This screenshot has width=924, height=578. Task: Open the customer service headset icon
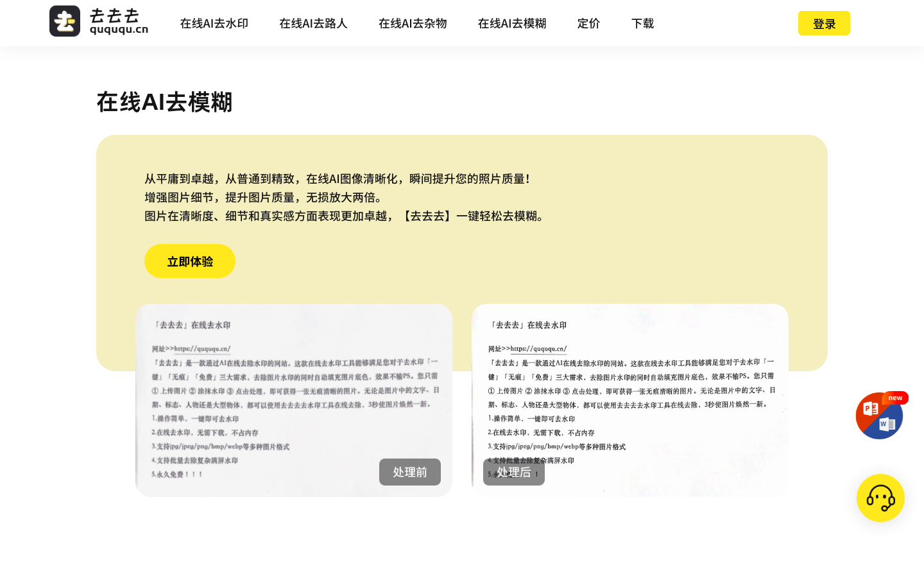click(x=880, y=498)
